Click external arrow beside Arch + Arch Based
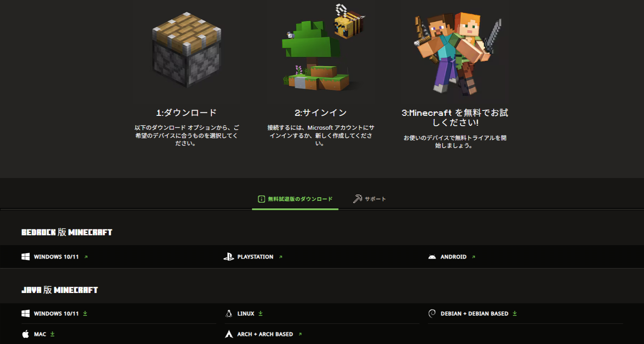The height and width of the screenshot is (344, 644). tap(300, 334)
